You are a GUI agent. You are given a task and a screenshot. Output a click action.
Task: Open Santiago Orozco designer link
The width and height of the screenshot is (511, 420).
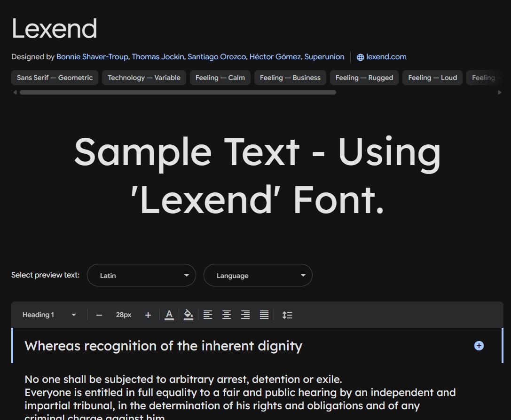coord(217,57)
